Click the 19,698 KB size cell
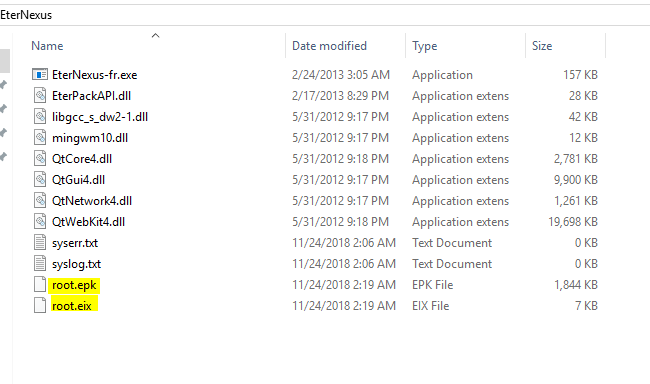The image size is (650, 384). (x=573, y=222)
